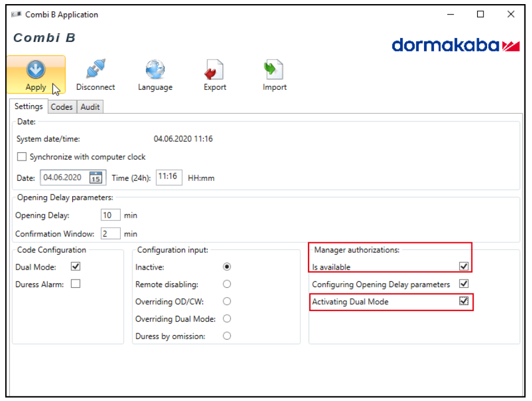This screenshot has width=532, height=401.
Task: Click the Disconnect plug icon
Action: point(96,70)
